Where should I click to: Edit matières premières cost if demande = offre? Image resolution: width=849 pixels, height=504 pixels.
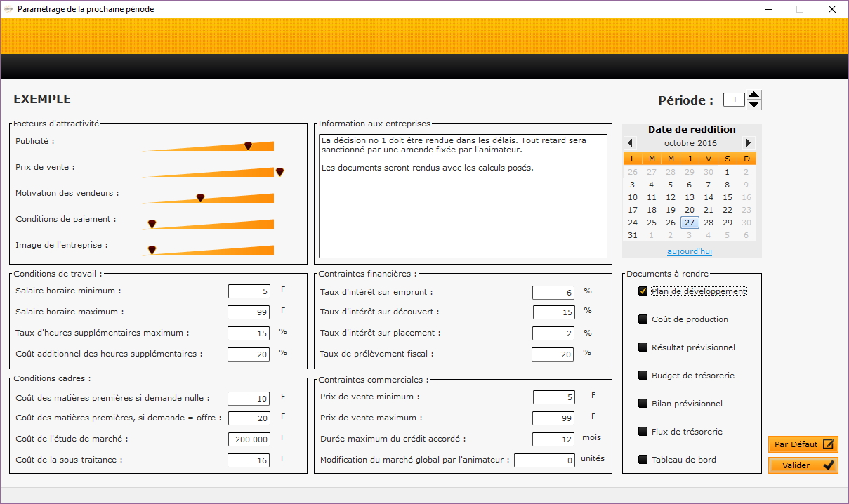pos(249,418)
